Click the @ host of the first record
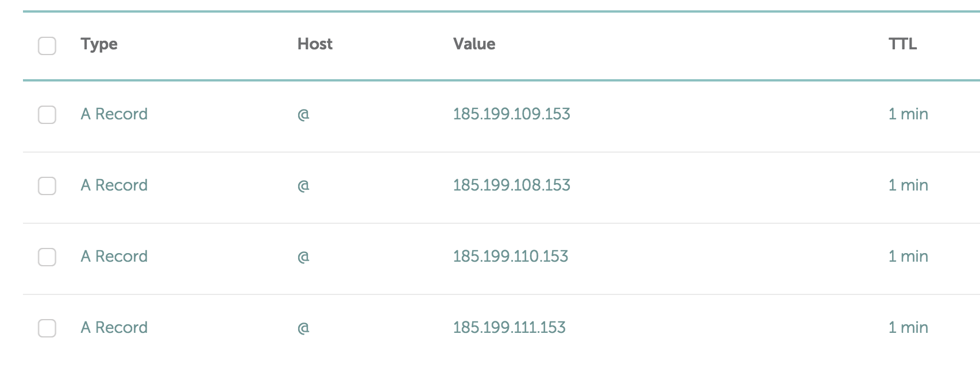The image size is (980, 365). 303,114
